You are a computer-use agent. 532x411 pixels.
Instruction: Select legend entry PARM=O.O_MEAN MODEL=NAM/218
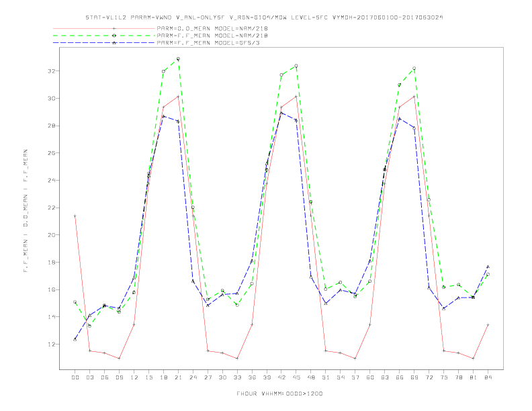pyautogui.click(x=212, y=28)
